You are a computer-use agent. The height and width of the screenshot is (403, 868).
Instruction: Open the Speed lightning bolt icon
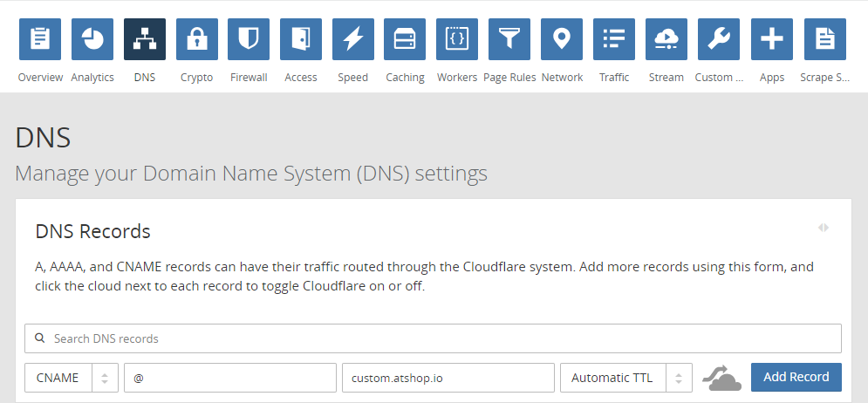pos(353,39)
